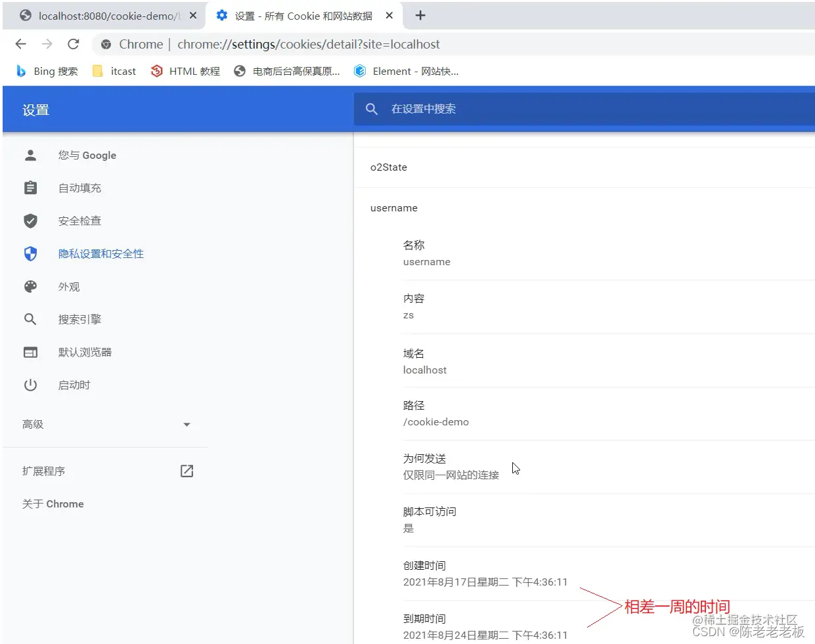Open the 关于 Chrome page
Image resolution: width=815 pixels, height=644 pixels.
(53, 504)
